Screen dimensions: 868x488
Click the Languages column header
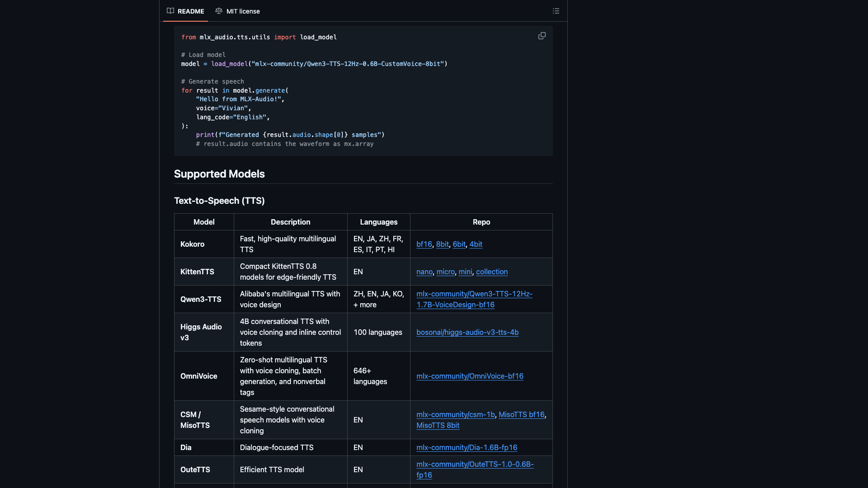378,222
